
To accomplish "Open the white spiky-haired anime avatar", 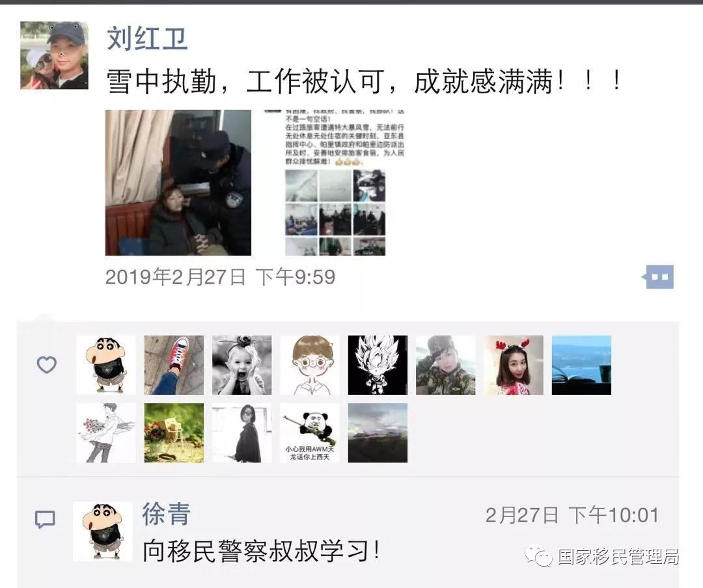I will click(378, 365).
